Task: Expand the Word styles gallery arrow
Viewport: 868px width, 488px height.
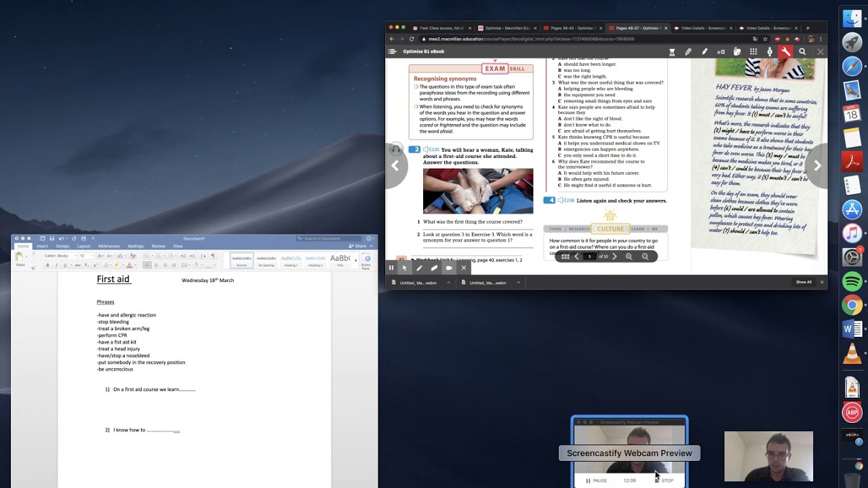Action: [356, 260]
